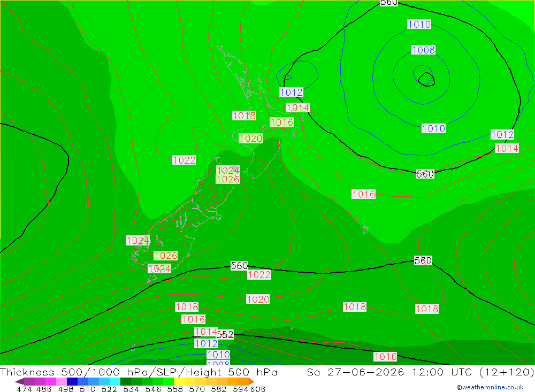
Task: Click the 1018 label directly above the lower 1016
Action: (187, 307)
